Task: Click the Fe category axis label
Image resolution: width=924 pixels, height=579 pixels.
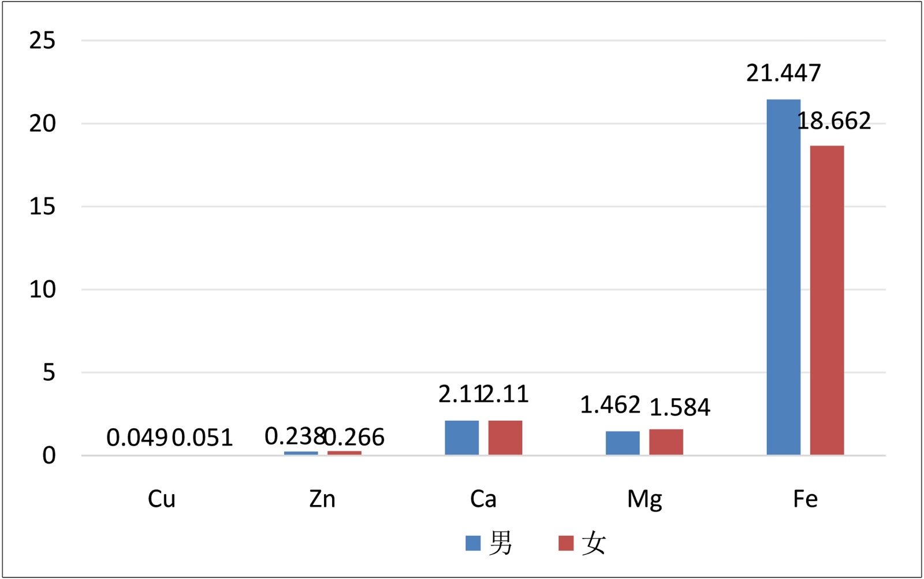Action: coord(805,499)
